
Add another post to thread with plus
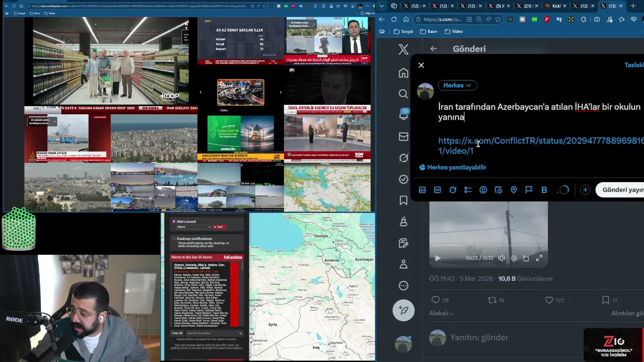[x=585, y=190]
